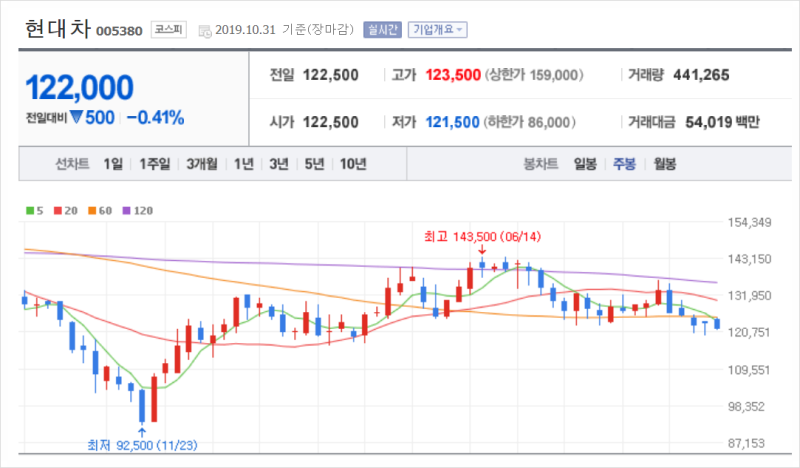This screenshot has width=800, height=468.
Task: Select the 3년 line chart tab
Action: click(x=279, y=164)
